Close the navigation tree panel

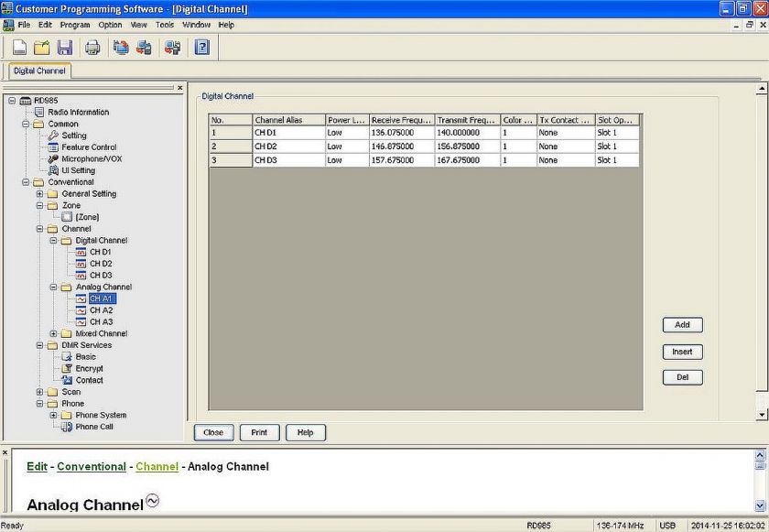(180, 88)
